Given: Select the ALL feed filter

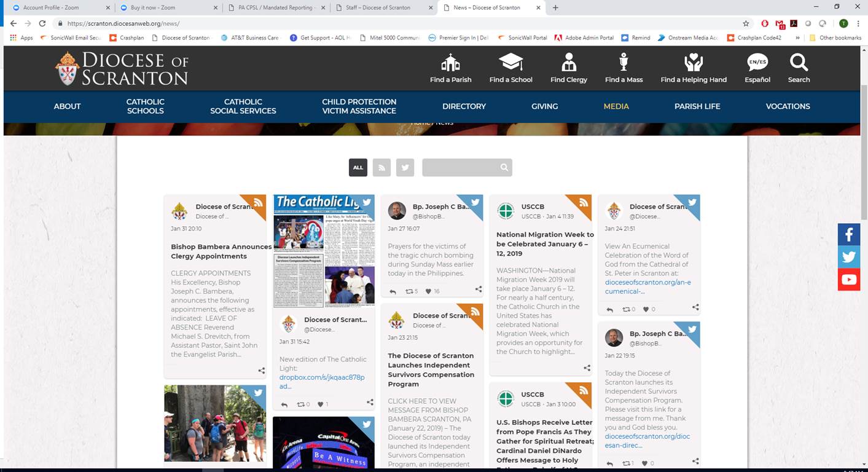Looking at the screenshot, I should click(358, 167).
